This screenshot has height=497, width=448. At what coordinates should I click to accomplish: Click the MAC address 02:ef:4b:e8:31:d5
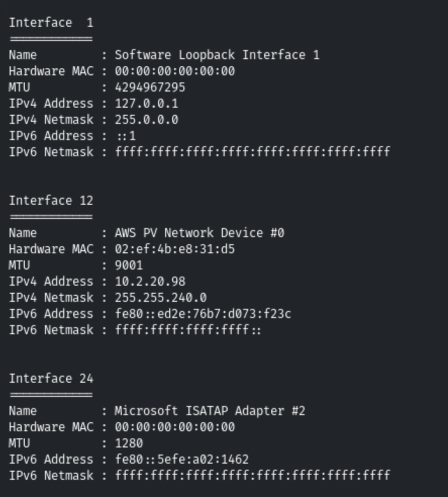tap(175, 249)
